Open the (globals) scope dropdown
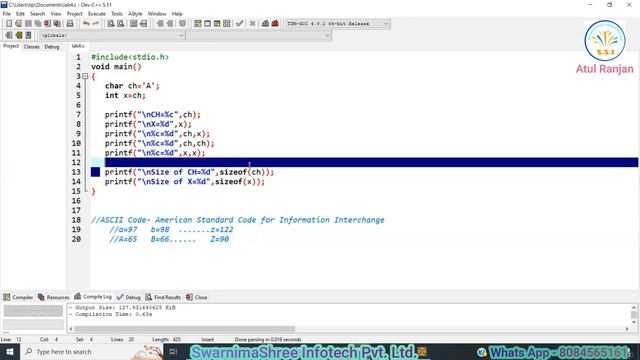The height and width of the screenshot is (360, 640). tap(112, 36)
